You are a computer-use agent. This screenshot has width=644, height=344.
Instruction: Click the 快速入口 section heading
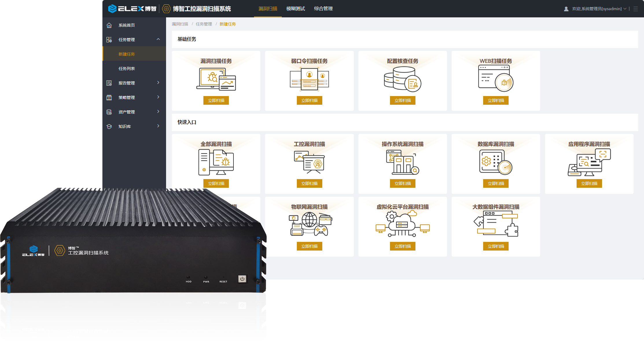click(x=187, y=122)
